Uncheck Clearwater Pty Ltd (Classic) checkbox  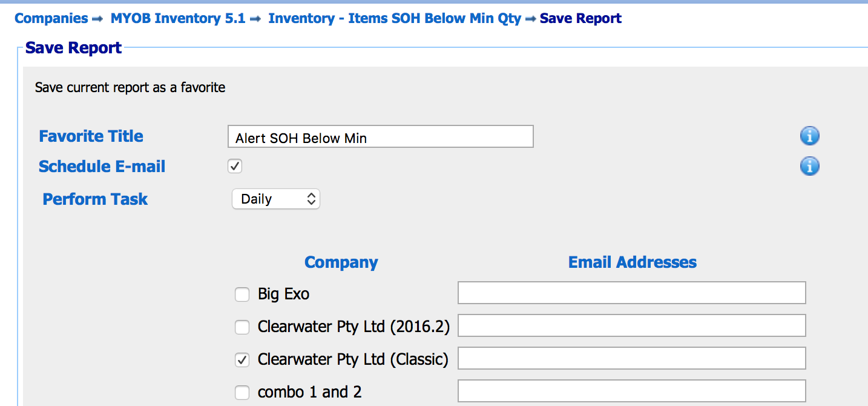tap(242, 361)
